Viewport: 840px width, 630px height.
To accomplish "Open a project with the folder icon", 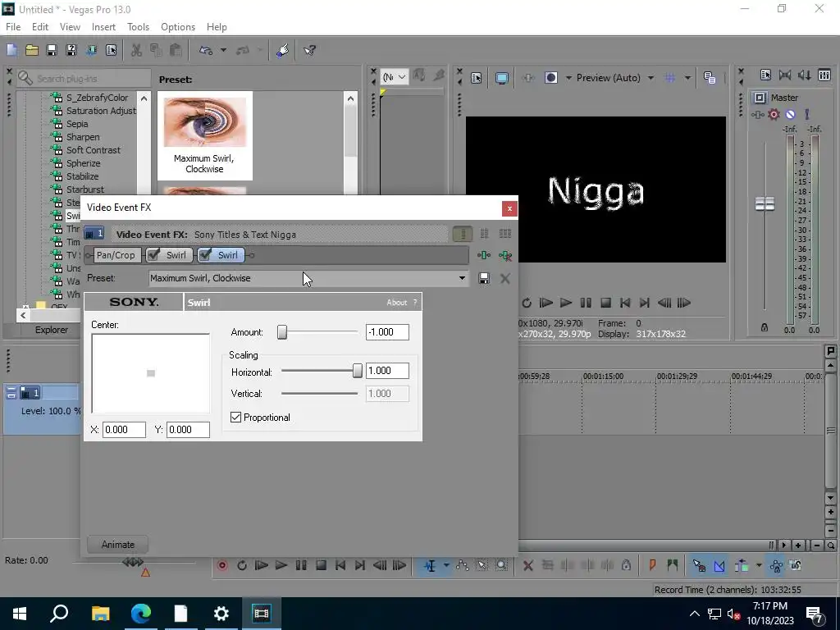I will coord(32,50).
